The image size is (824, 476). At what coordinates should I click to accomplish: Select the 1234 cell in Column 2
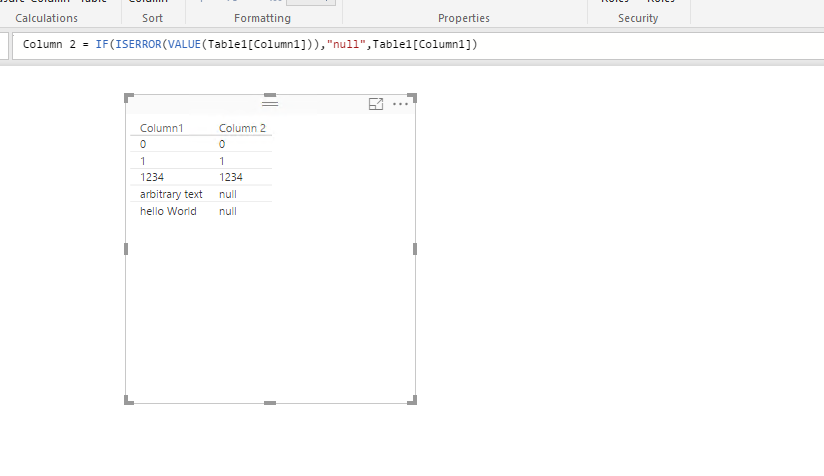231,178
